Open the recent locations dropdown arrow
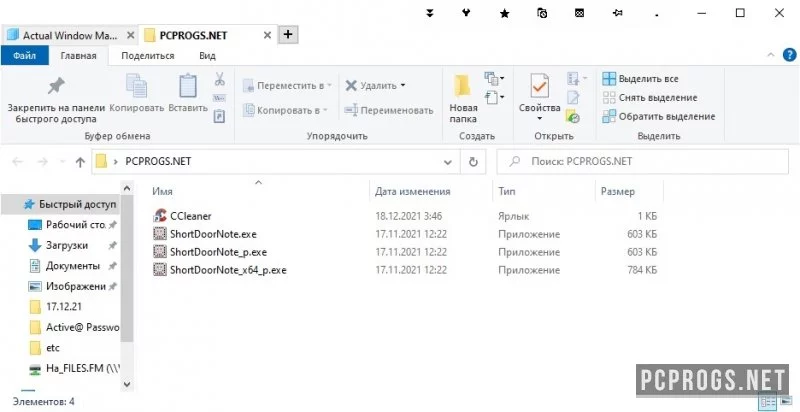Viewport: 800px width, 412px height. pos(62,162)
